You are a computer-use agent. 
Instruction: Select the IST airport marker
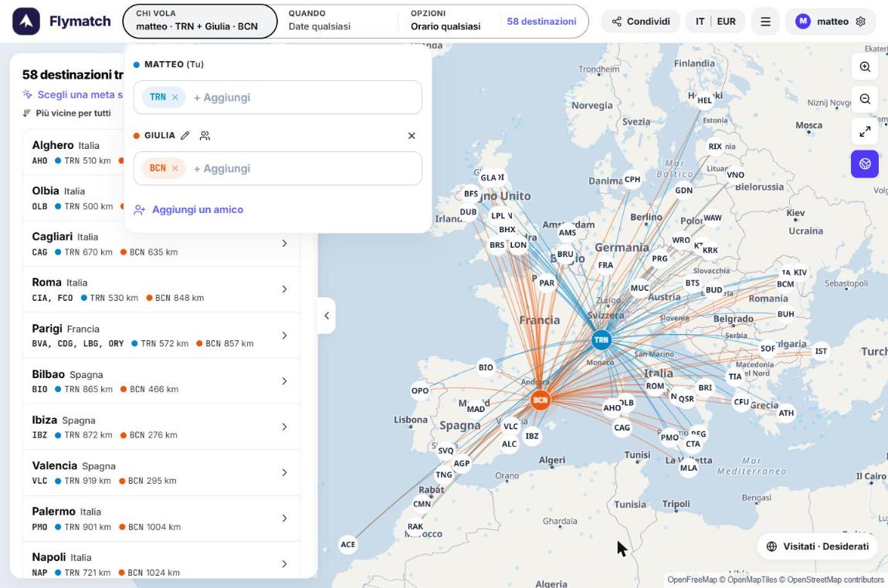821,351
